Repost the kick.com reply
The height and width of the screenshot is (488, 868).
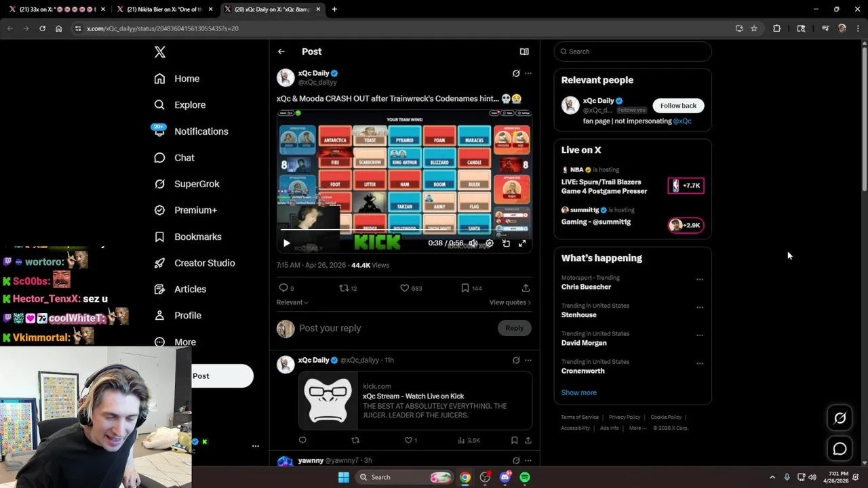click(x=355, y=441)
